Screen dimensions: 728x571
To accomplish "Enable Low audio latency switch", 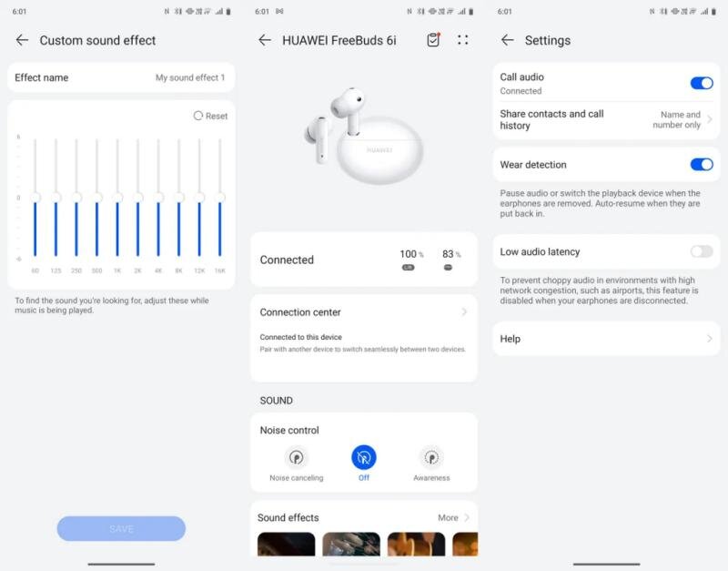I will click(702, 251).
